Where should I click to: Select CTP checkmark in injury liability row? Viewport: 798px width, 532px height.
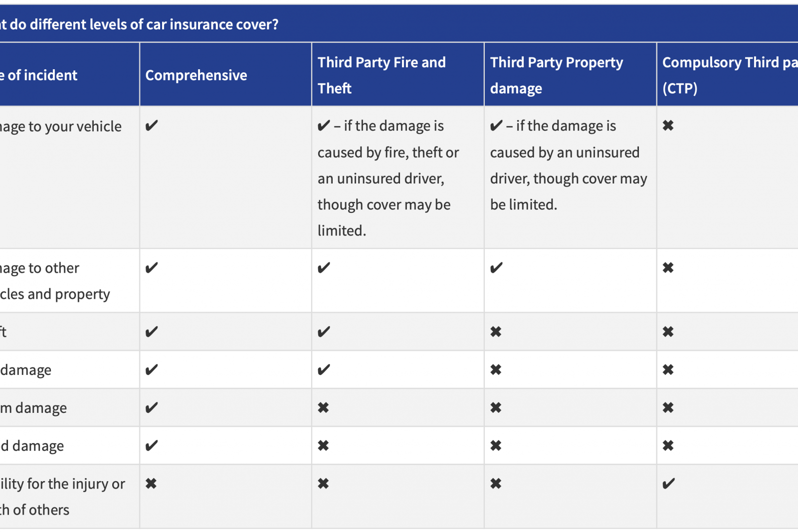(668, 484)
